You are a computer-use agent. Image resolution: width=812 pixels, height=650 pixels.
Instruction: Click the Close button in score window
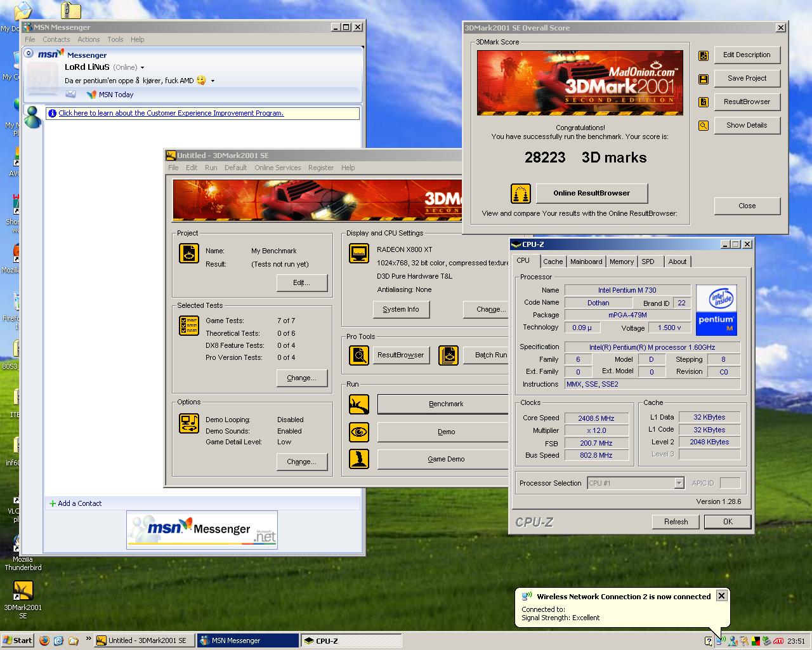pos(747,206)
